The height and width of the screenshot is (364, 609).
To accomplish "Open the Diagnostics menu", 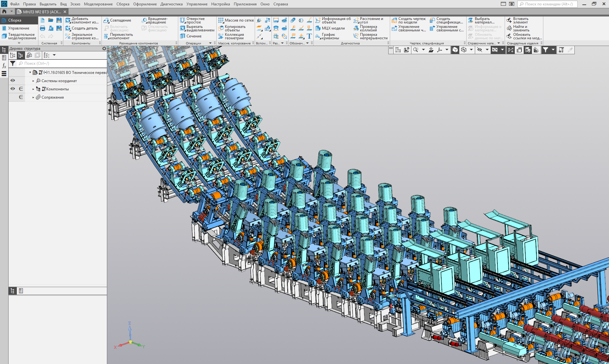I will click(171, 4).
